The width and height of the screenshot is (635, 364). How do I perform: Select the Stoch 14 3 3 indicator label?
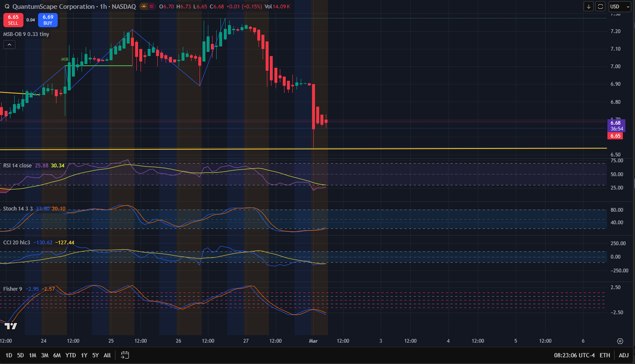click(x=18, y=209)
